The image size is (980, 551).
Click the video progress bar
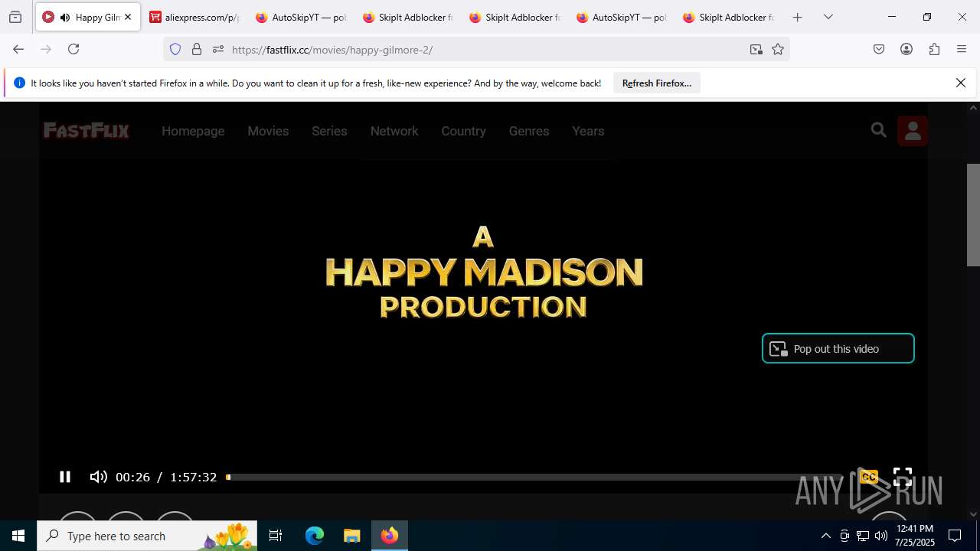(534, 477)
